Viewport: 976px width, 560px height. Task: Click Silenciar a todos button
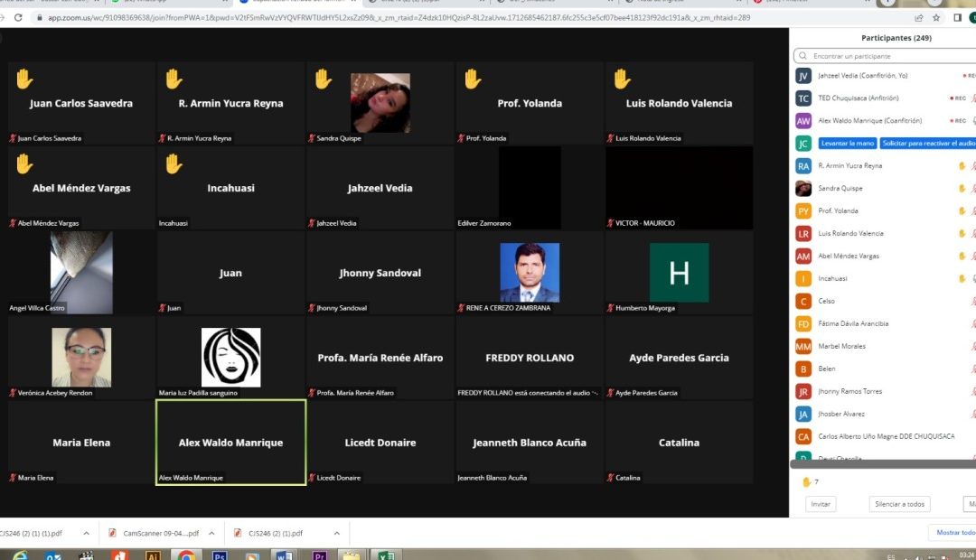pyautogui.click(x=898, y=504)
